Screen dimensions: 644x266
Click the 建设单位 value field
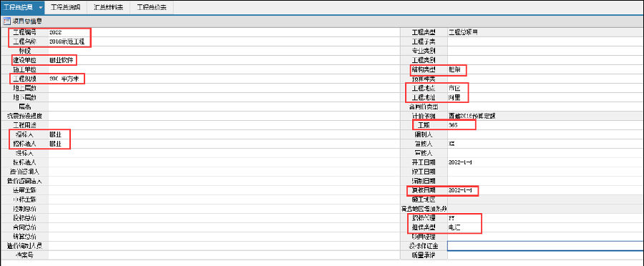(224, 60)
